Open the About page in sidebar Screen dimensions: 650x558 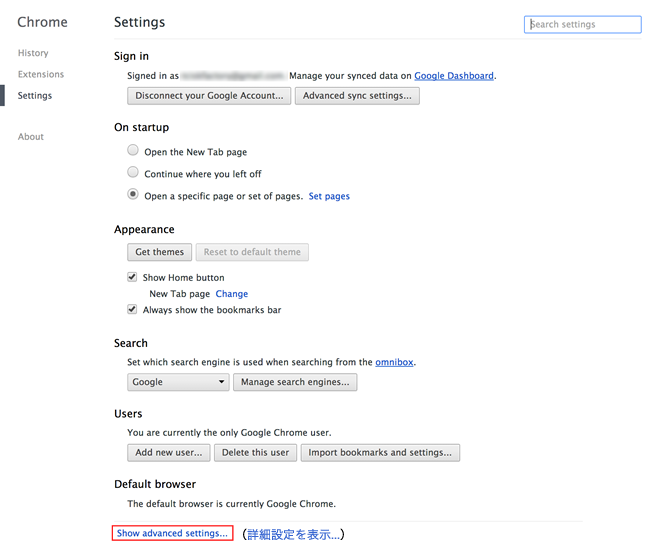click(31, 136)
